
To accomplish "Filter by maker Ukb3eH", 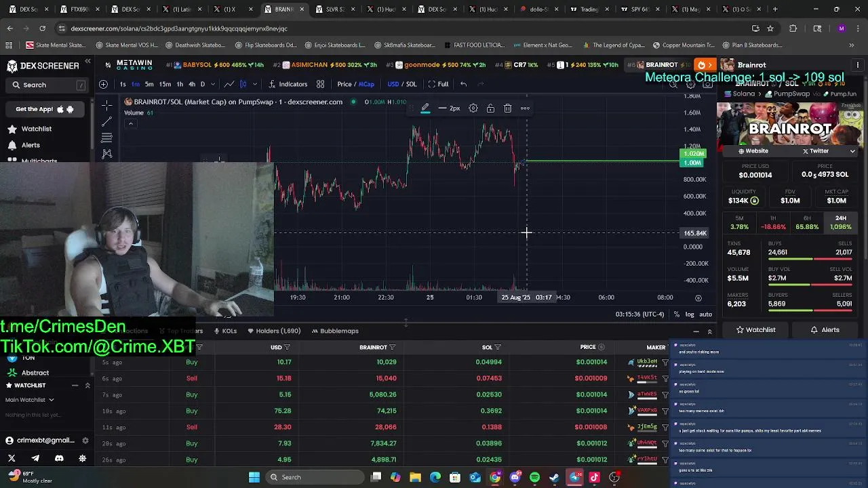I will click(x=665, y=362).
